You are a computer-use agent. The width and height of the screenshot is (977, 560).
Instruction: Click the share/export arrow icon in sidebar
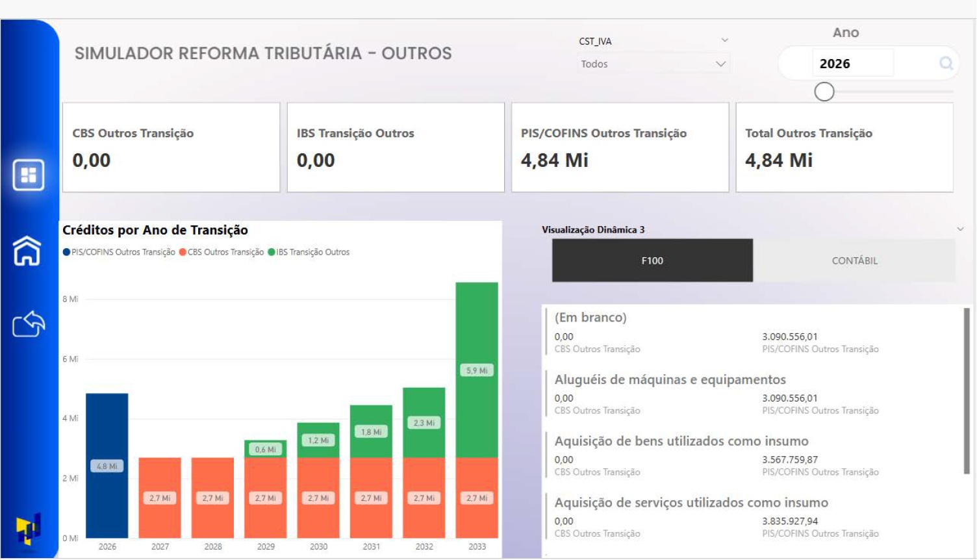(29, 324)
